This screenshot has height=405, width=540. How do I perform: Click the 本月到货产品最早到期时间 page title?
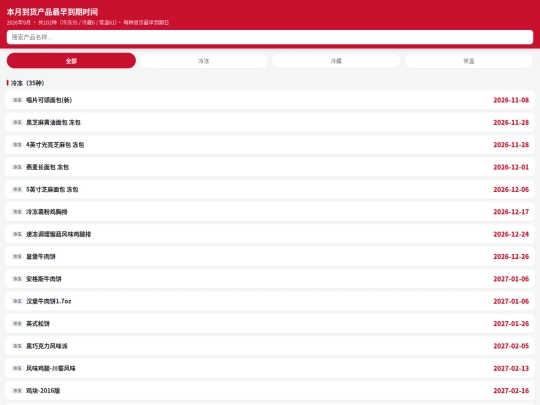pos(52,12)
